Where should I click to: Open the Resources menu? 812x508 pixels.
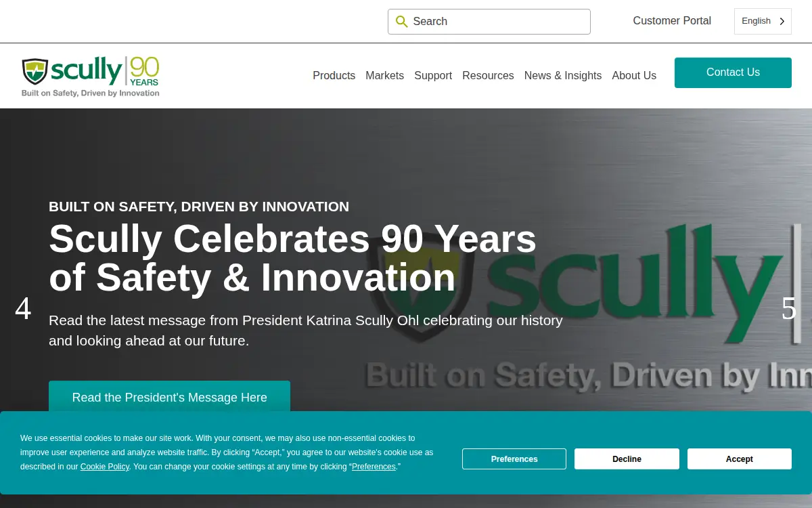tap(488, 76)
